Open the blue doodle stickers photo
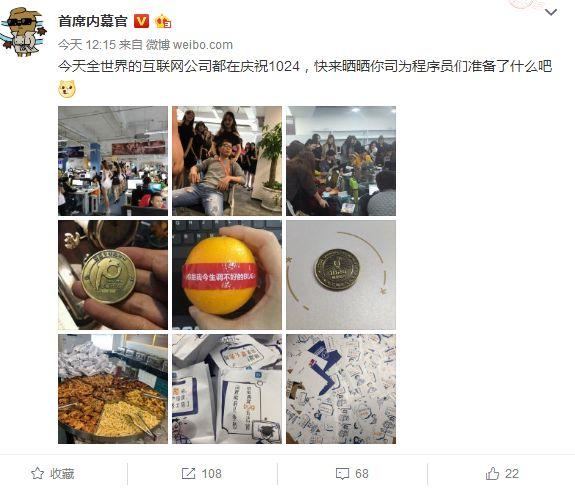 click(x=341, y=389)
